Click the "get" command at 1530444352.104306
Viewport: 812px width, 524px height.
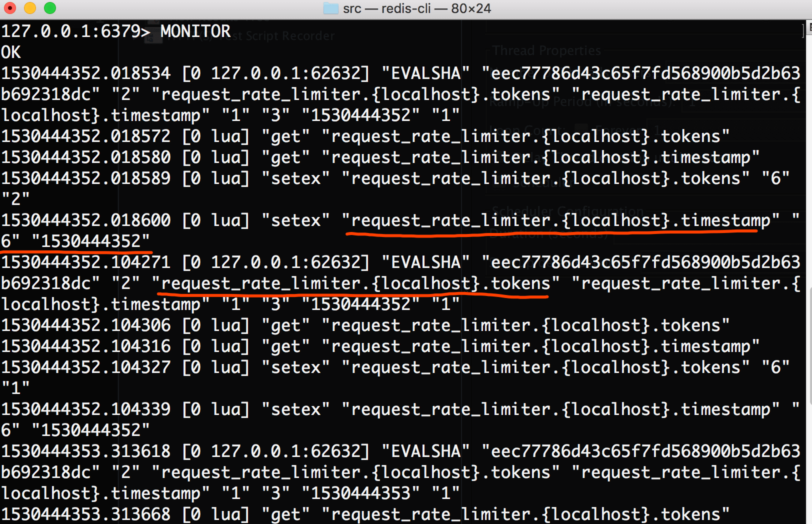coord(285,325)
